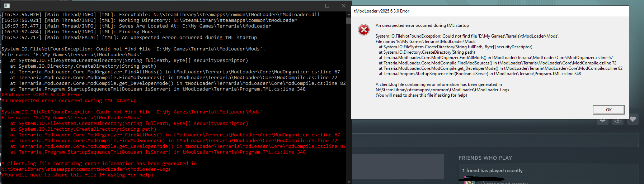Click '1 friend has played recently' text
This screenshot has height=184, width=644.
(x=492, y=171)
